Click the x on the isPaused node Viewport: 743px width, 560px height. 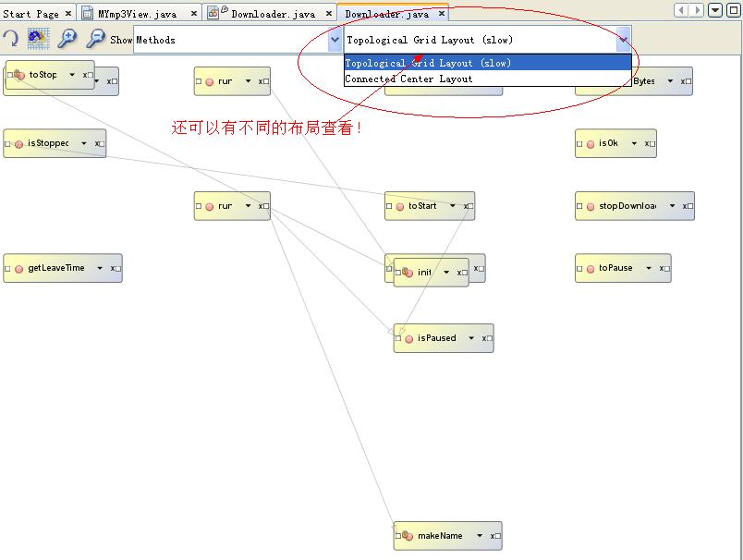tap(484, 338)
